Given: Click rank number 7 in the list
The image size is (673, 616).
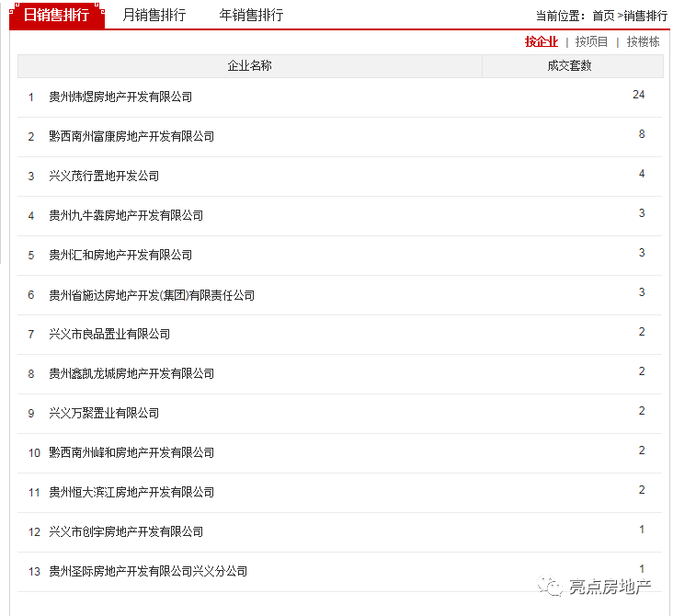Looking at the screenshot, I should click(31, 335).
